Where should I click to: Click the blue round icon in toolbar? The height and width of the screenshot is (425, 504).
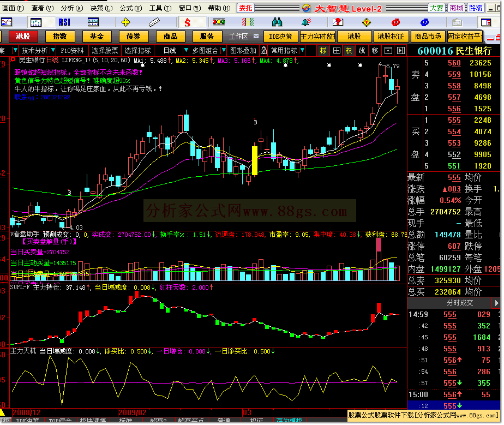[424, 22]
